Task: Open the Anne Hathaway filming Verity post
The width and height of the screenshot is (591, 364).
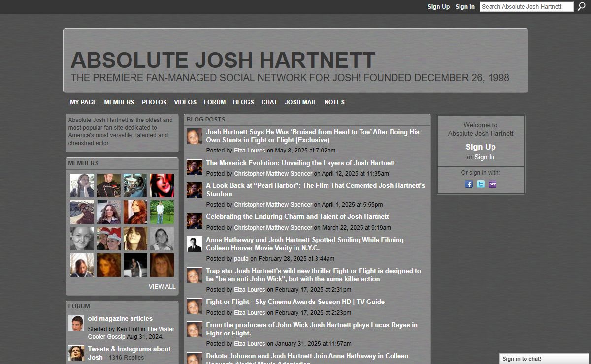Action: [x=305, y=244]
